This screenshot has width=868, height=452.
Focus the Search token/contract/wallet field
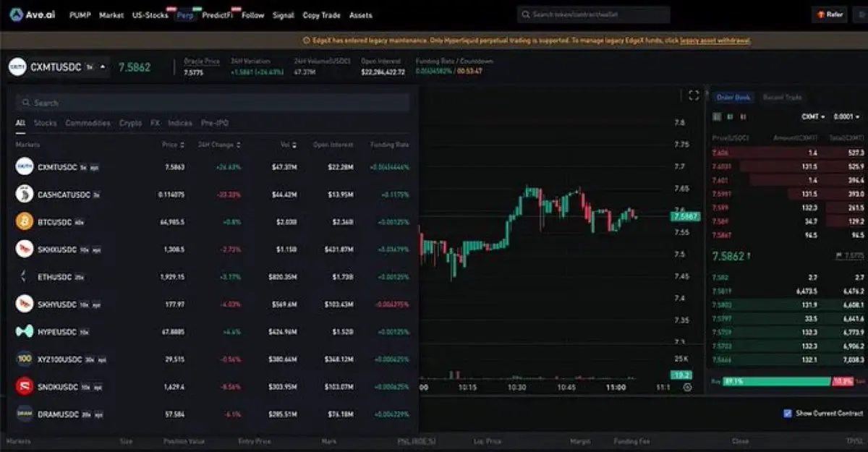click(593, 14)
